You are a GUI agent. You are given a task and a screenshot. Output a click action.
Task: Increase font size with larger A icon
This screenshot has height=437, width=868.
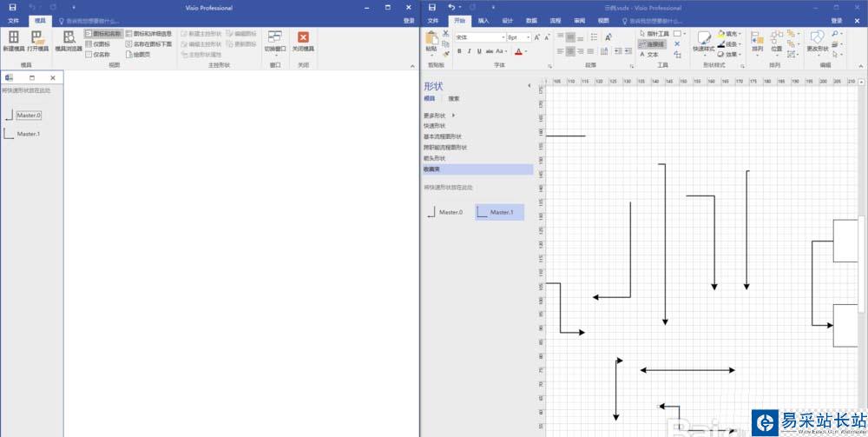point(537,37)
